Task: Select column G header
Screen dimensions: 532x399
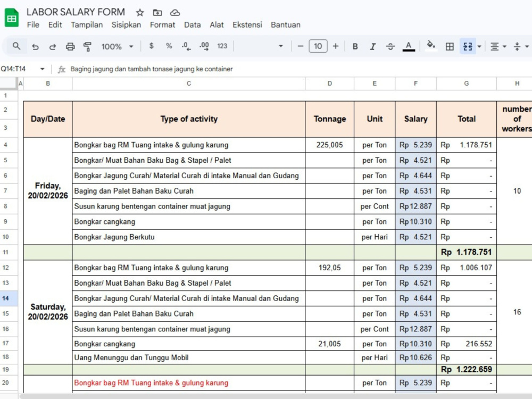Action: click(x=466, y=84)
